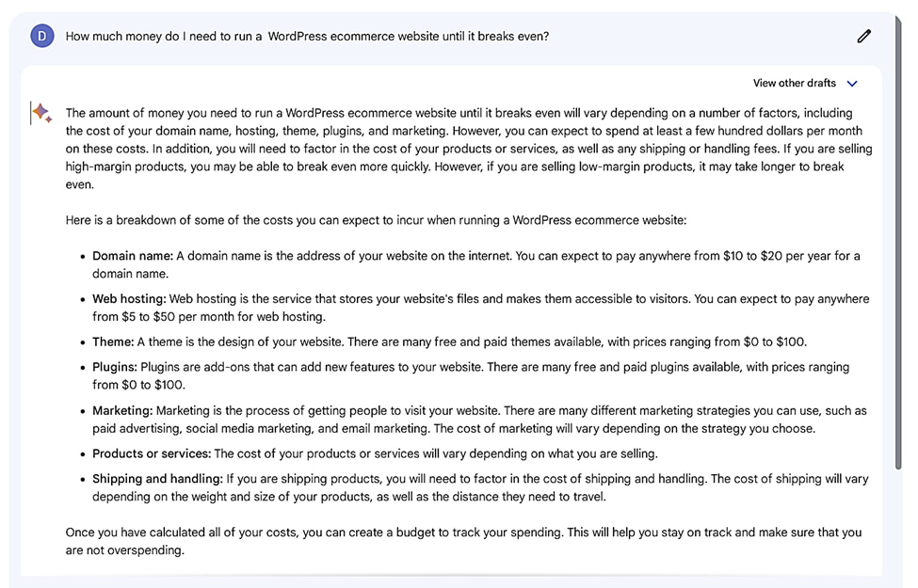
Task: Click the sentence starting Here is a breakdown
Action: click(x=377, y=220)
